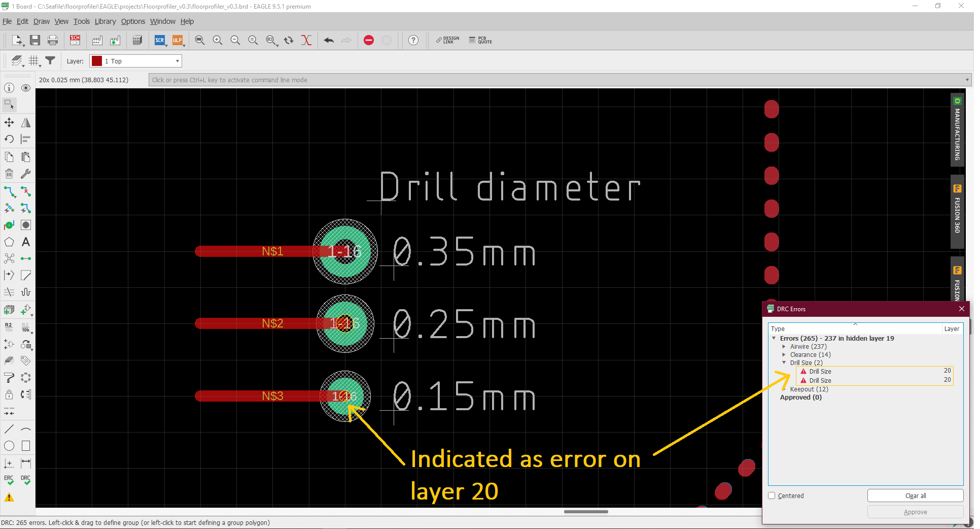The height and width of the screenshot is (529, 980).
Task: Toggle the eye information display icon
Action: click(x=25, y=88)
